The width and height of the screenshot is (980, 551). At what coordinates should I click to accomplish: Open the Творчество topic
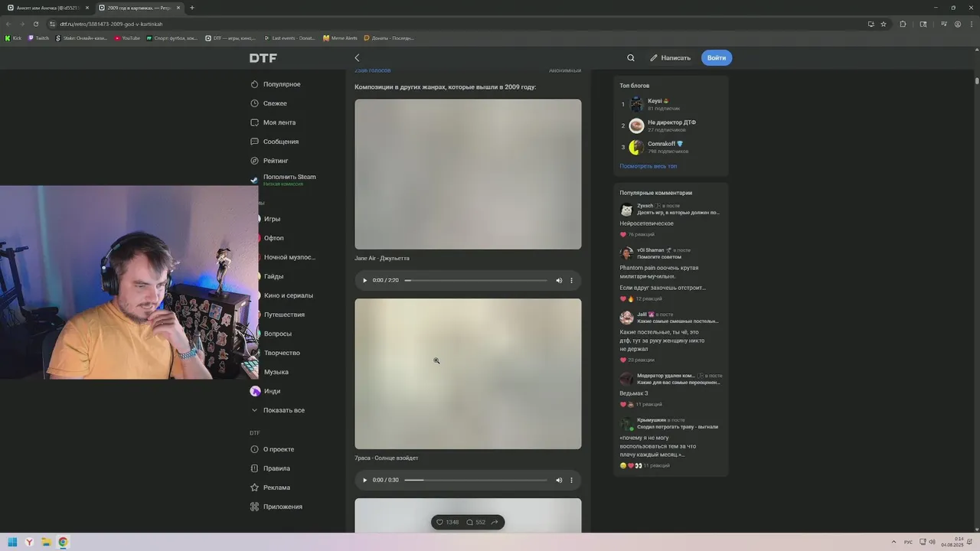[281, 353]
